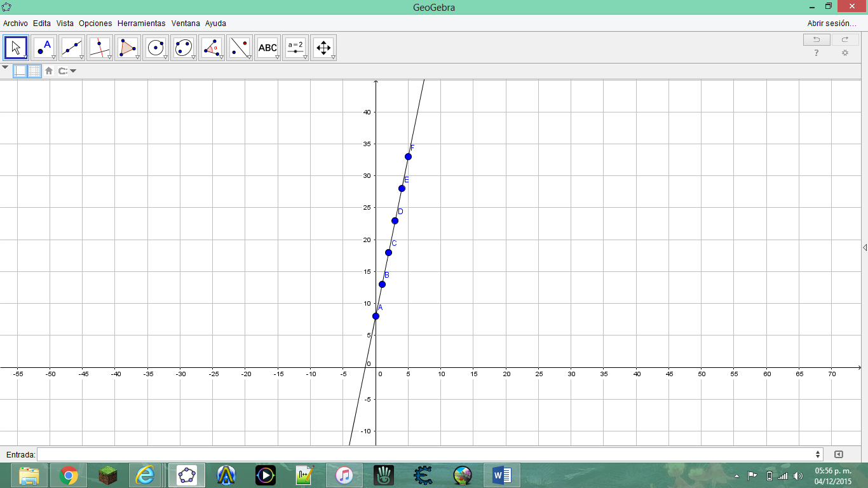Screen dimensions: 868x488
Task: Open Microsoft Word from the taskbar
Action: (502, 475)
